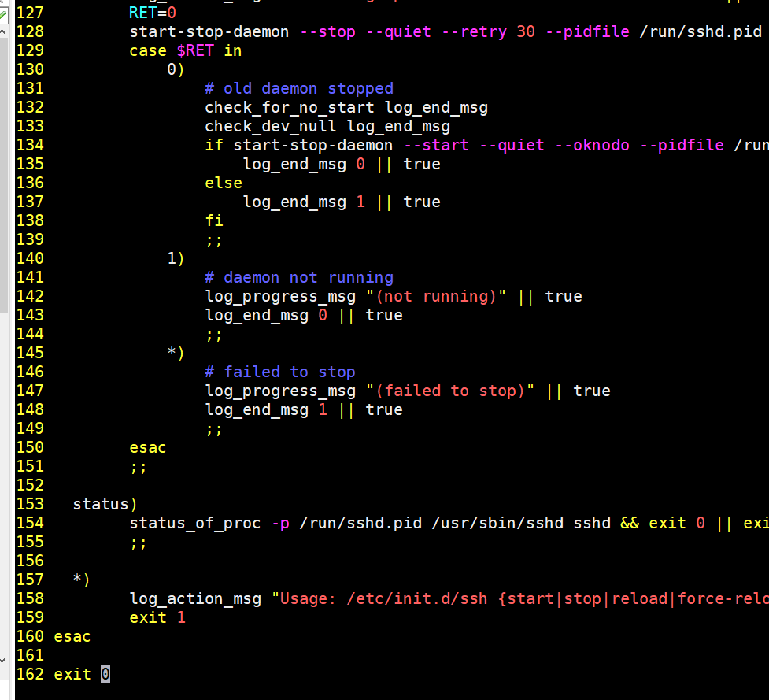The width and height of the screenshot is (769, 700).
Task: Click "exit 1" on line 159
Action: [x=156, y=617]
